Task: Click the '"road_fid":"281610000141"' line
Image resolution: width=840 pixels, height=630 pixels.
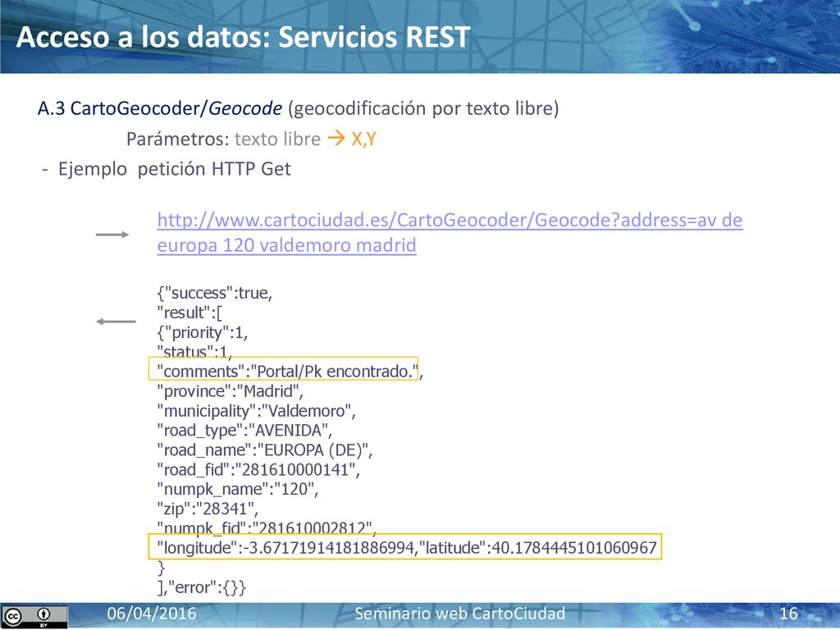Action: coord(258,470)
